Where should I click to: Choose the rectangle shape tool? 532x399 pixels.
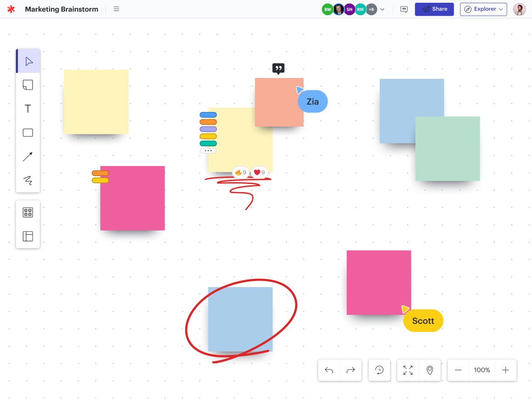coord(28,133)
